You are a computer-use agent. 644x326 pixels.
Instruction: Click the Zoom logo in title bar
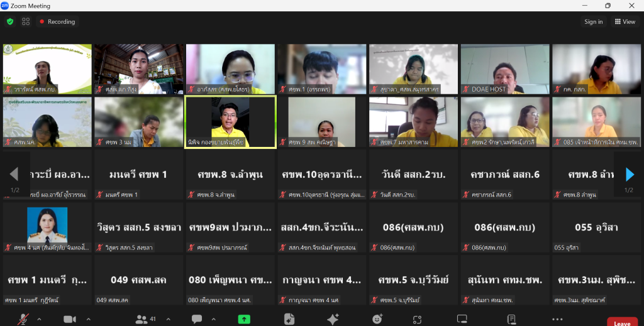tap(4, 6)
